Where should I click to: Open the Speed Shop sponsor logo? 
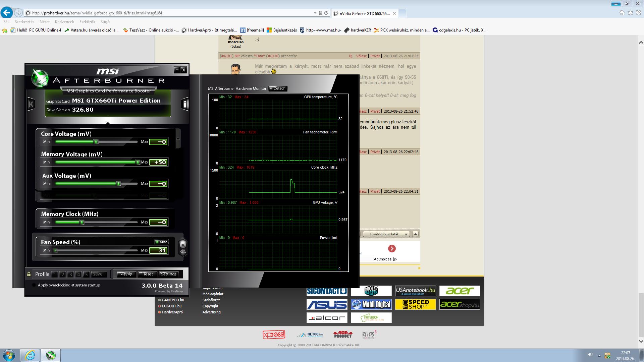coord(415,304)
